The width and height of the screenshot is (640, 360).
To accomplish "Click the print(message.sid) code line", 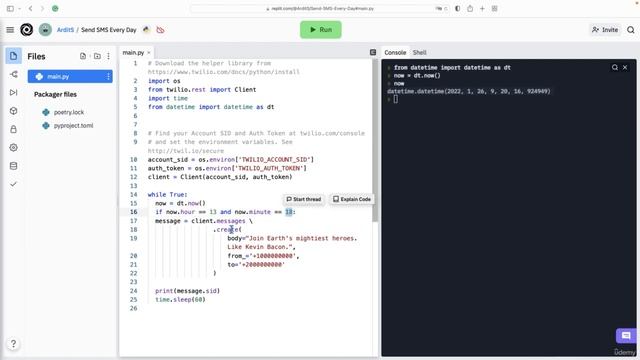I will (x=187, y=291).
